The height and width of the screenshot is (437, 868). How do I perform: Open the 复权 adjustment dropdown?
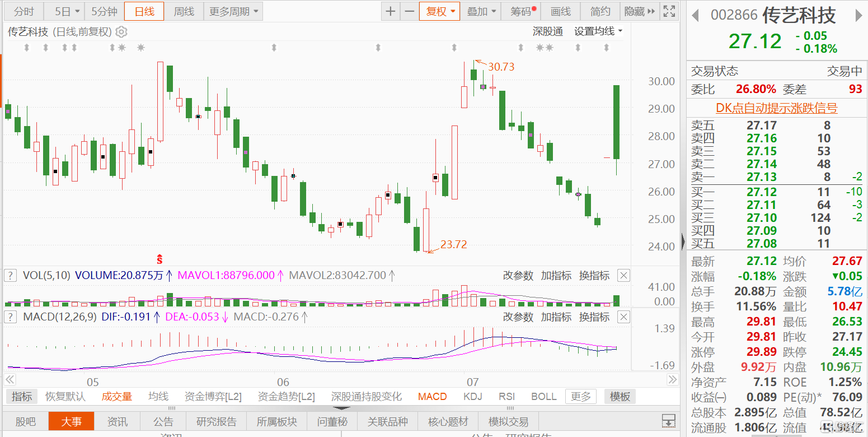(439, 11)
